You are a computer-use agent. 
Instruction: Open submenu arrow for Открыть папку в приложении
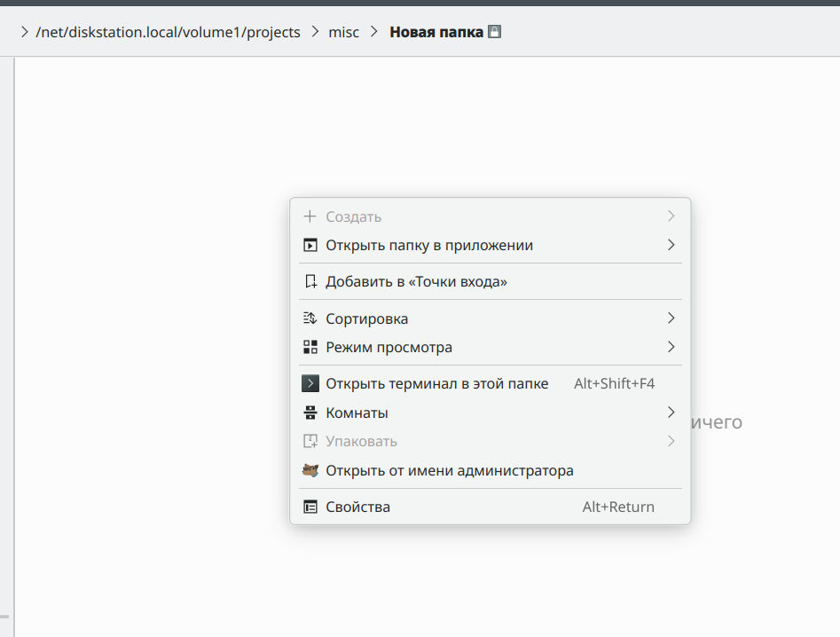(671, 245)
